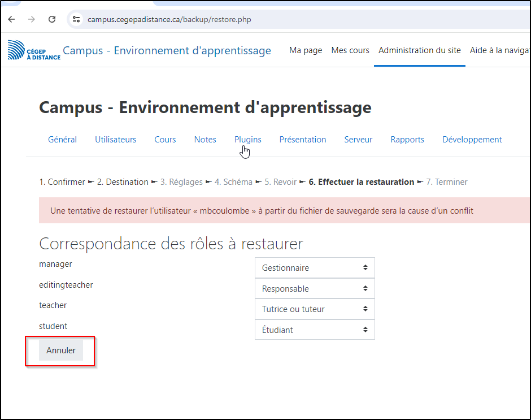531x420 pixels.
Task: Open Ma page in top navigation
Action: pos(306,50)
